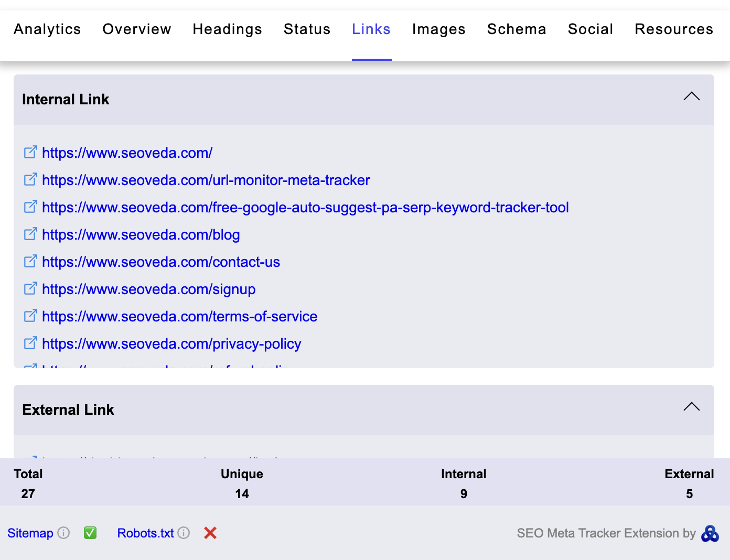The height and width of the screenshot is (560, 730).
Task: Click external-link icon beside blog URL
Action: 31,234
